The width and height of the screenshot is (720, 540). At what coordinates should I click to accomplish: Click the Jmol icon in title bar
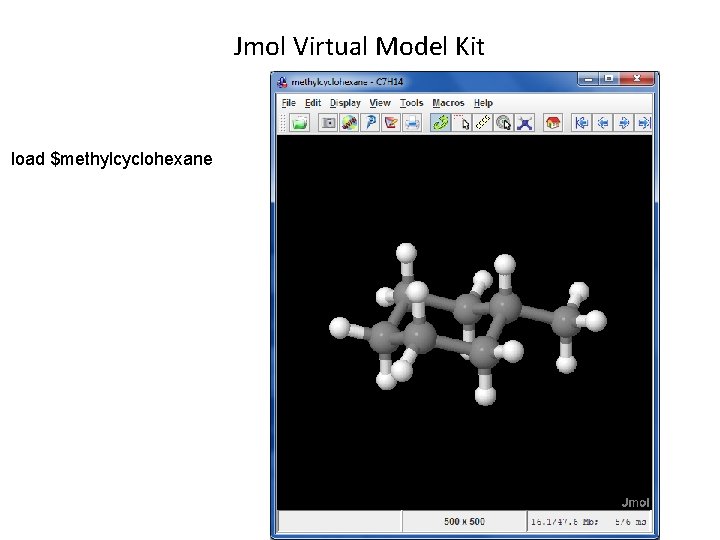pyautogui.click(x=282, y=82)
